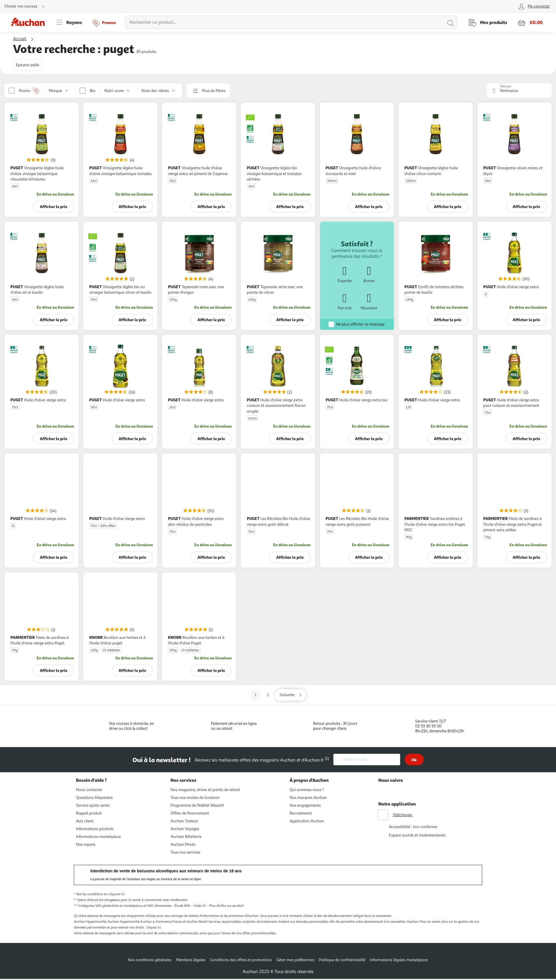The width and height of the screenshot is (556, 980).
Task: Submit newsletter with Ok button
Action: [x=414, y=760]
